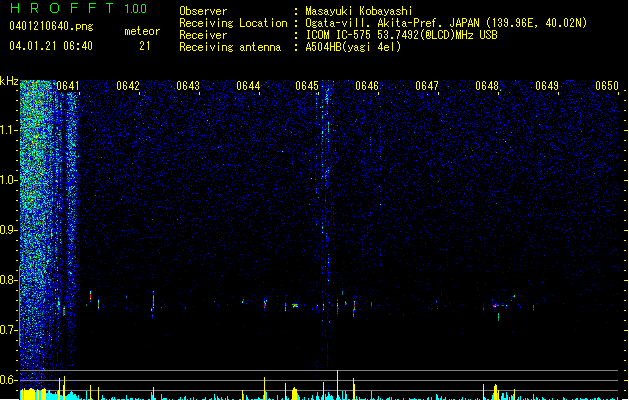Select the filename 0401210640.png
Image resolution: width=629 pixels, height=400 pixels.
(51, 26)
